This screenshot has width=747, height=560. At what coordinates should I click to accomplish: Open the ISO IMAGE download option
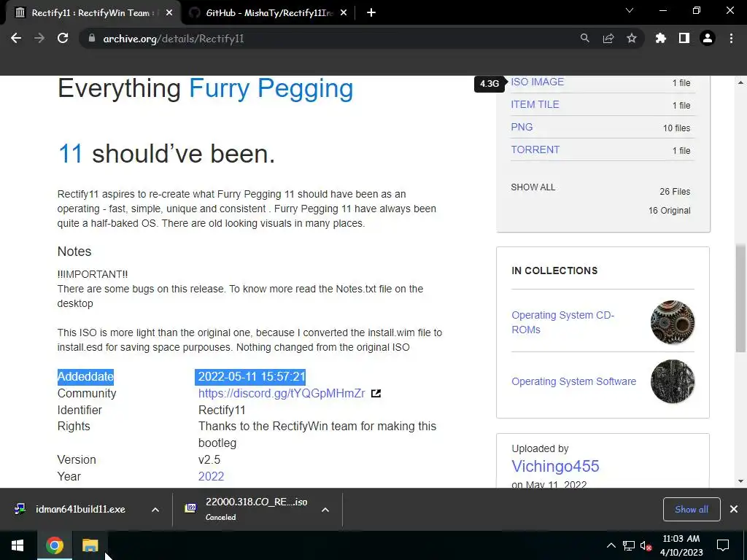tap(538, 82)
